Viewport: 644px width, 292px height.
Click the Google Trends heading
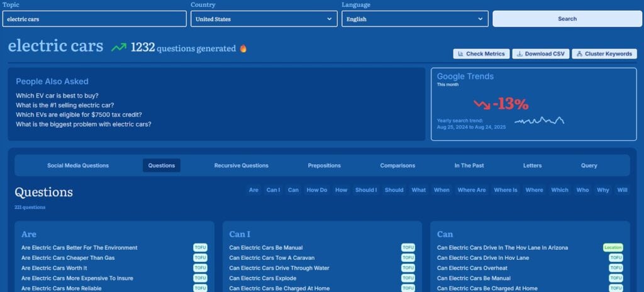tap(465, 76)
